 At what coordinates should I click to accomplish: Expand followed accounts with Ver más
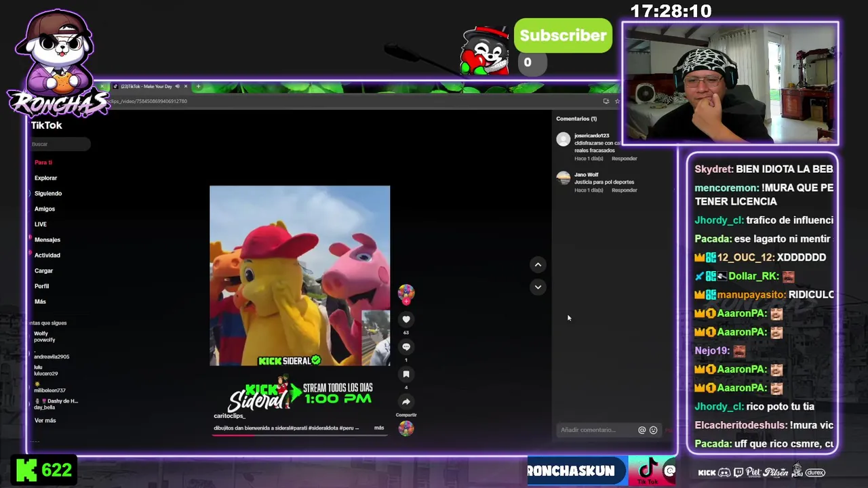click(45, 421)
